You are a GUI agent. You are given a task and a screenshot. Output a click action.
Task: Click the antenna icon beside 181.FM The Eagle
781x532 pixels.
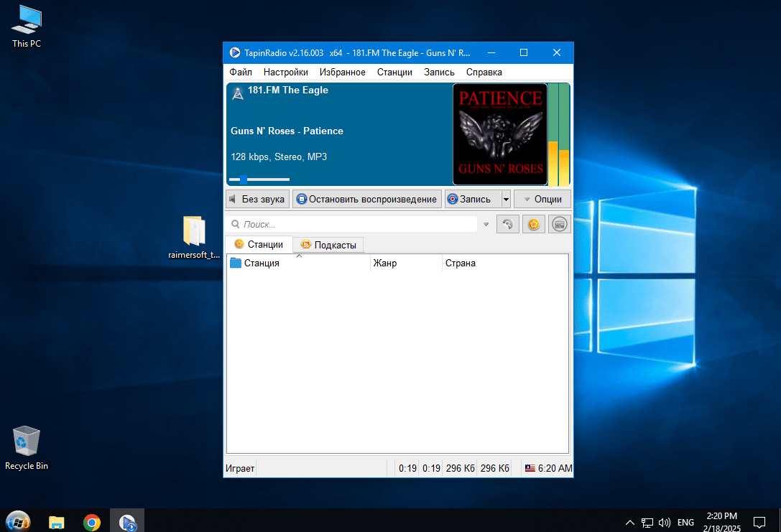point(238,93)
